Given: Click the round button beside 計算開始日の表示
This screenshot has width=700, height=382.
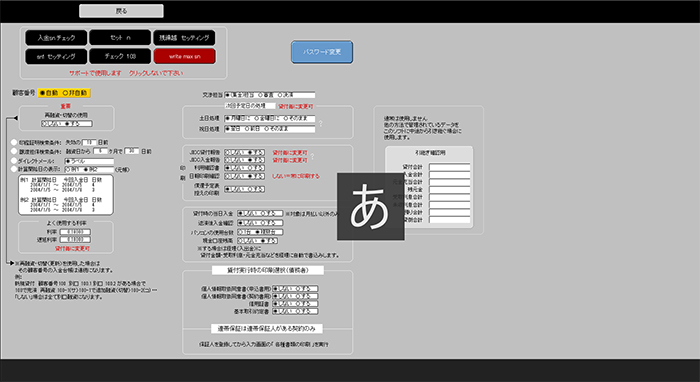Looking at the screenshot, I should (14, 169).
